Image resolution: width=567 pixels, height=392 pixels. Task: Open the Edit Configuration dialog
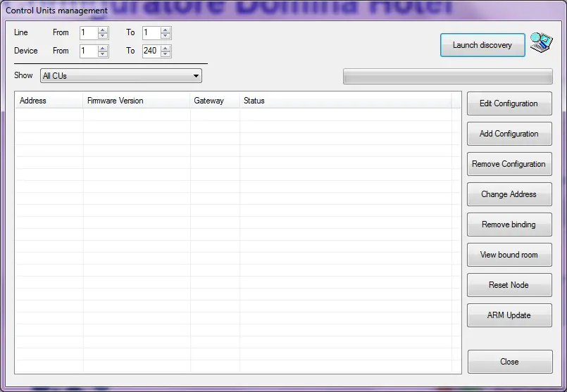(509, 103)
